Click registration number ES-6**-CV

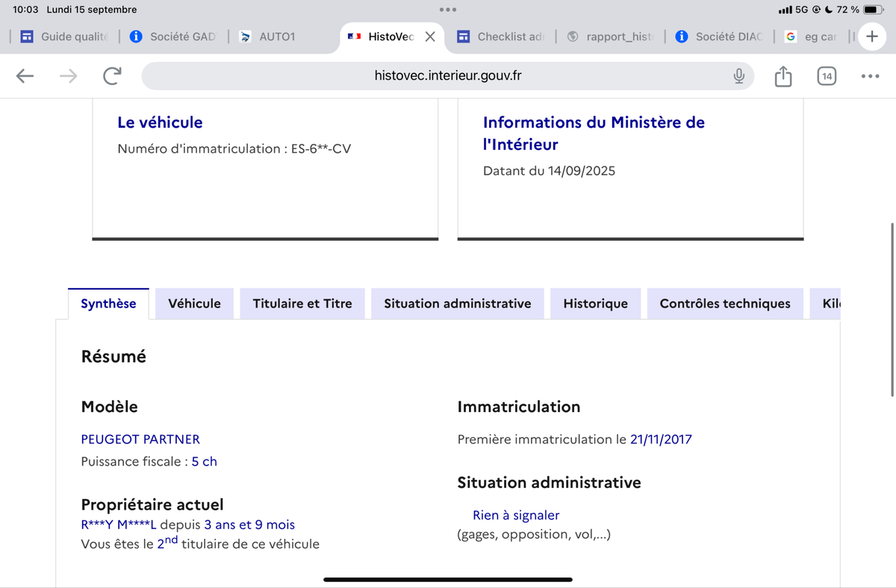[321, 148]
